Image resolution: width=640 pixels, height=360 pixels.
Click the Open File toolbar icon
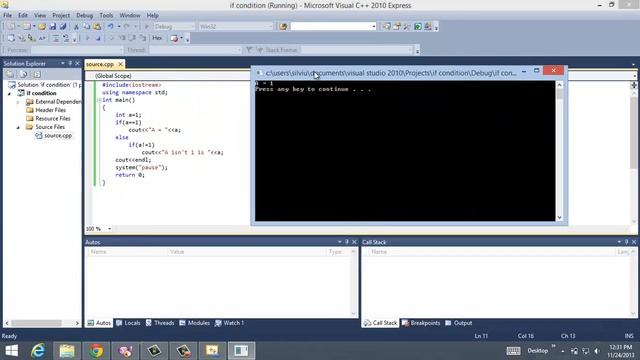pos(42,27)
